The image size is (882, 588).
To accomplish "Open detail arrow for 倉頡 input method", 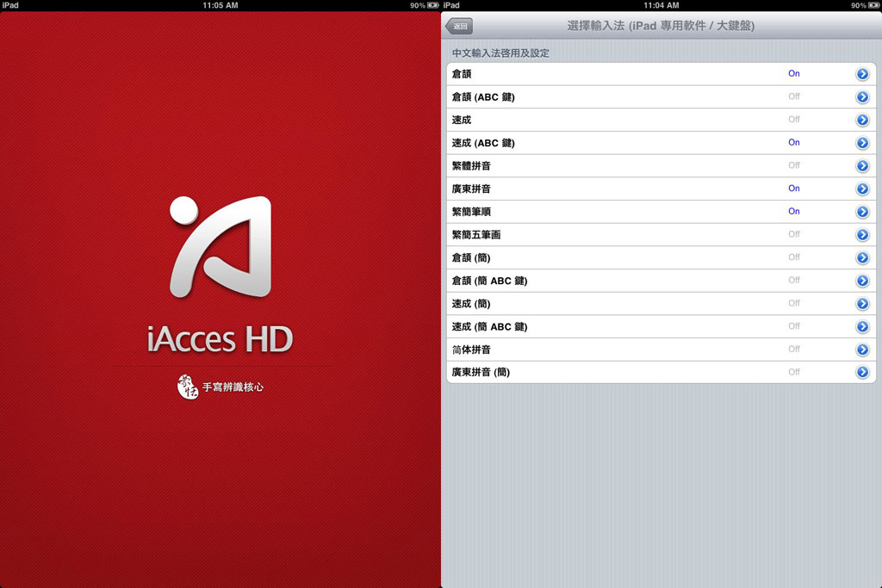I will click(862, 74).
